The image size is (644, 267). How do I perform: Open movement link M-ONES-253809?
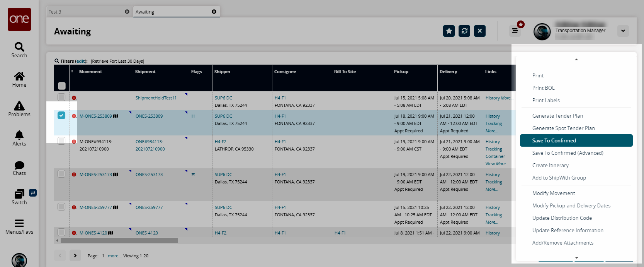pyautogui.click(x=95, y=116)
